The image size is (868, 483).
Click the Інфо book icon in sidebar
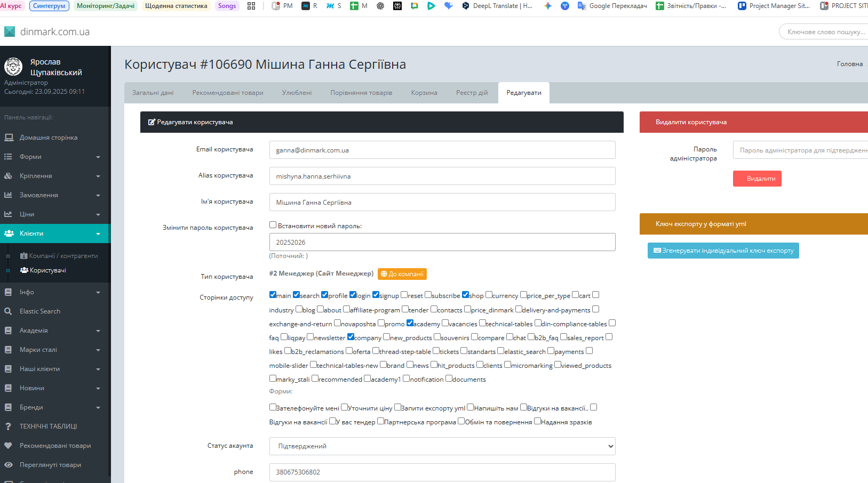(8, 292)
